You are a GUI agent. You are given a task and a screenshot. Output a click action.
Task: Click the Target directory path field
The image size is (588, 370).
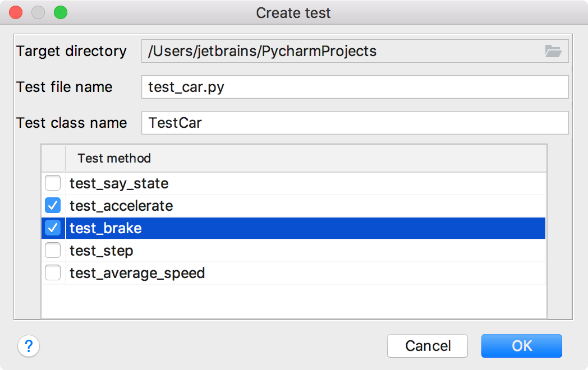[337, 51]
